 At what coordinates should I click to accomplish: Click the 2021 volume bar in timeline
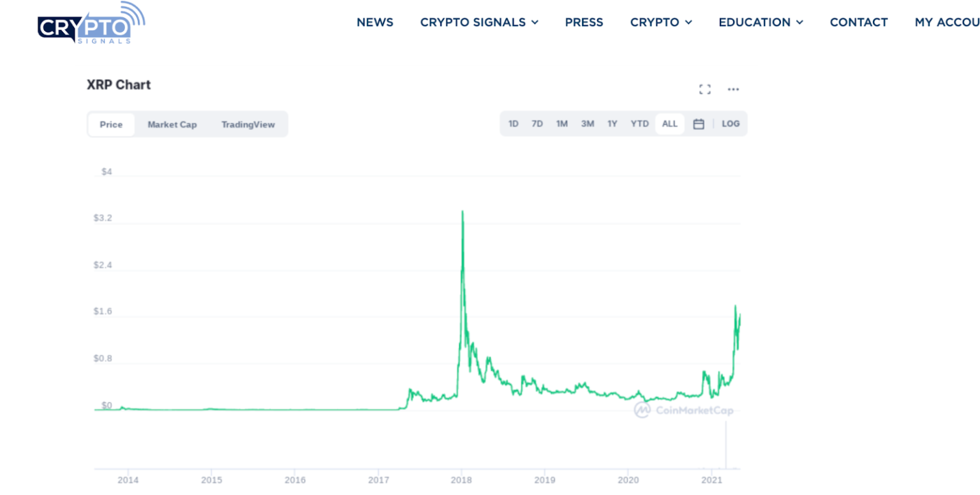coord(726,447)
